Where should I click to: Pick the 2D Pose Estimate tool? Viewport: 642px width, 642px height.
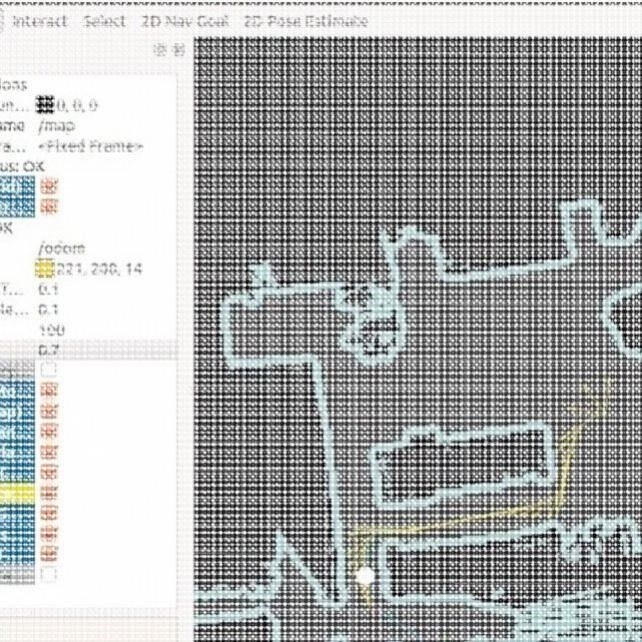[306, 21]
